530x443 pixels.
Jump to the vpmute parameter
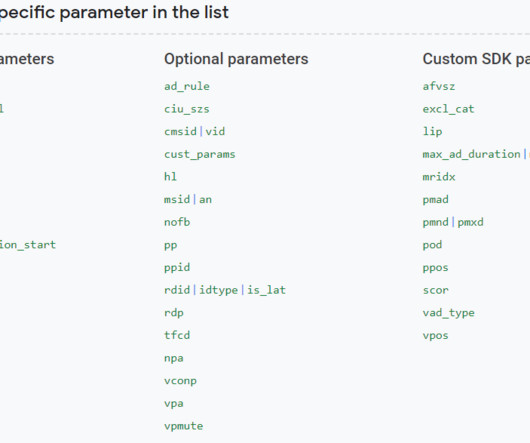click(x=184, y=426)
